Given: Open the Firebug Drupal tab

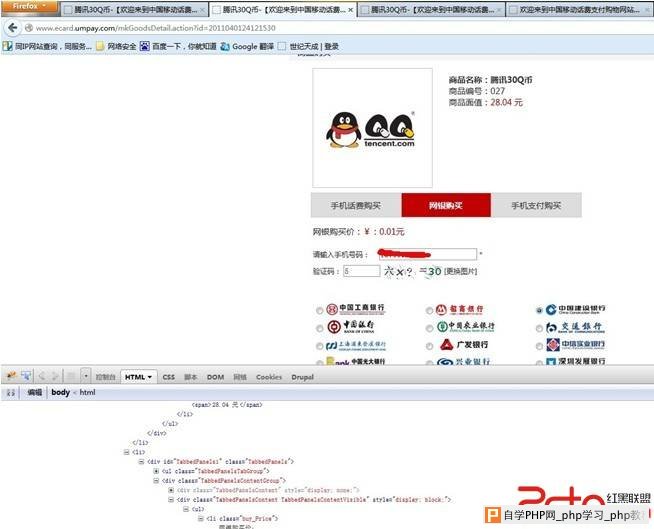Looking at the screenshot, I should pyautogui.click(x=302, y=377).
